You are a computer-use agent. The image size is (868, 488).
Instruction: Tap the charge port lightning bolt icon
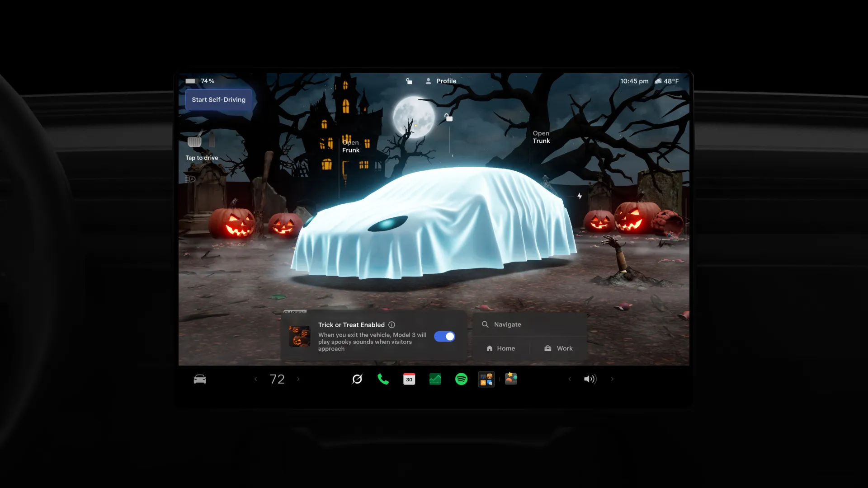pos(580,196)
